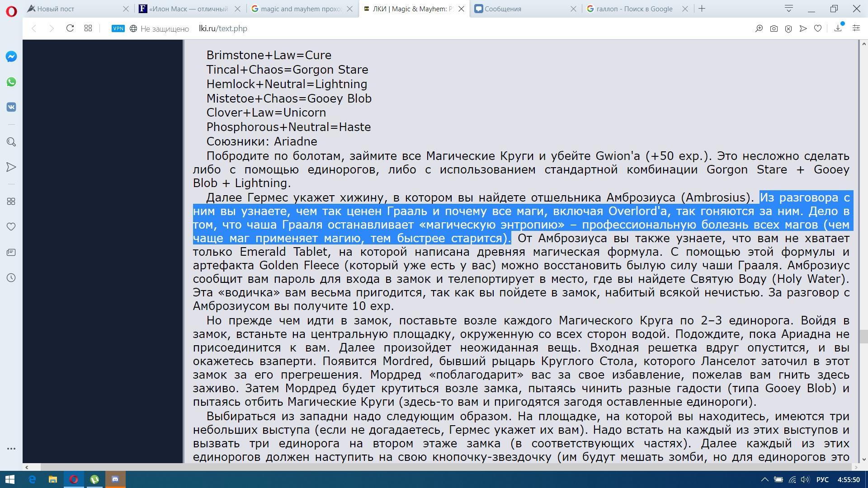Expand hidden system tray icons

pyautogui.click(x=764, y=479)
